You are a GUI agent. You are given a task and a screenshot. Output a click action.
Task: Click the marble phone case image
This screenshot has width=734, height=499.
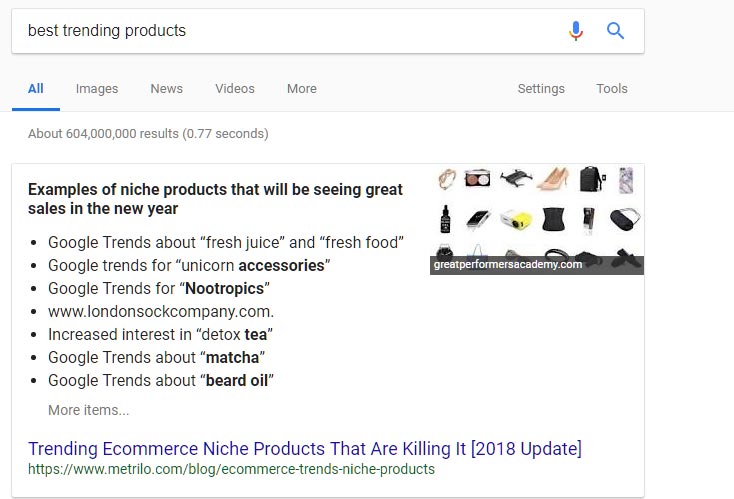pyautogui.click(x=626, y=180)
